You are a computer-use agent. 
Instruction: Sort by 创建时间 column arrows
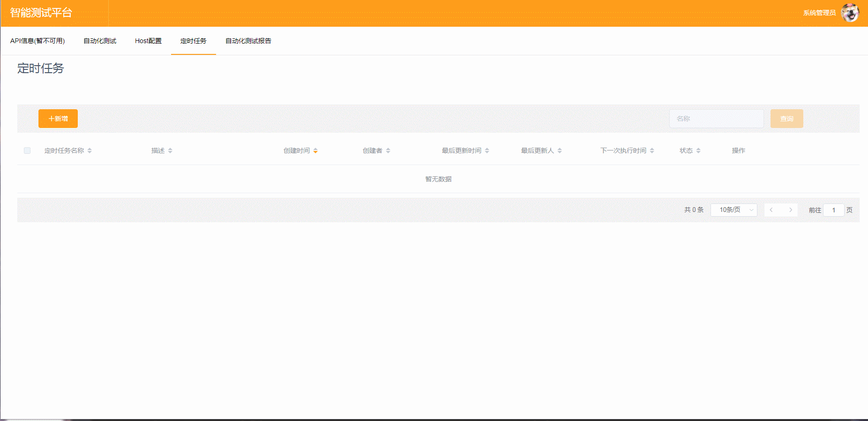[x=315, y=150]
